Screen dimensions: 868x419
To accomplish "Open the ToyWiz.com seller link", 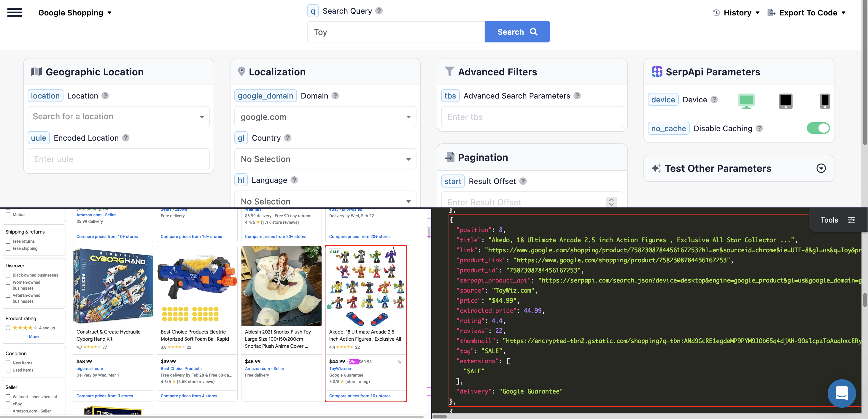I will (x=341, y=369).
